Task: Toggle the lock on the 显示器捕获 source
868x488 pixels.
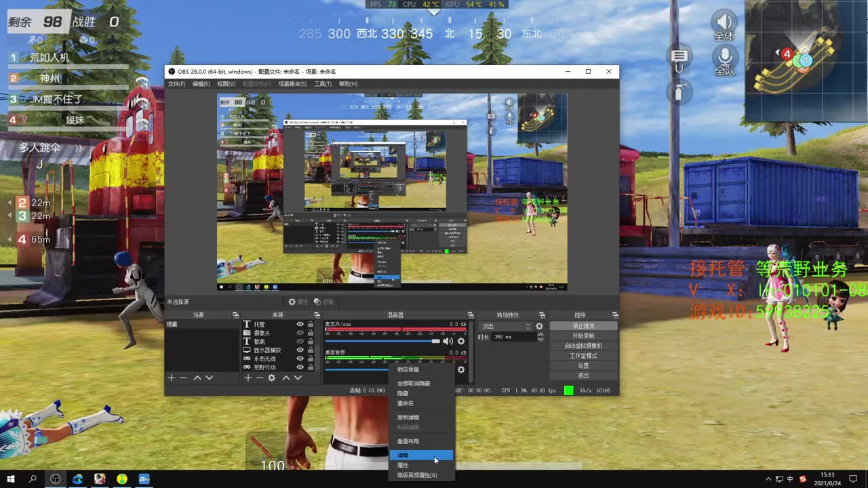Action: tap(311, 350)
